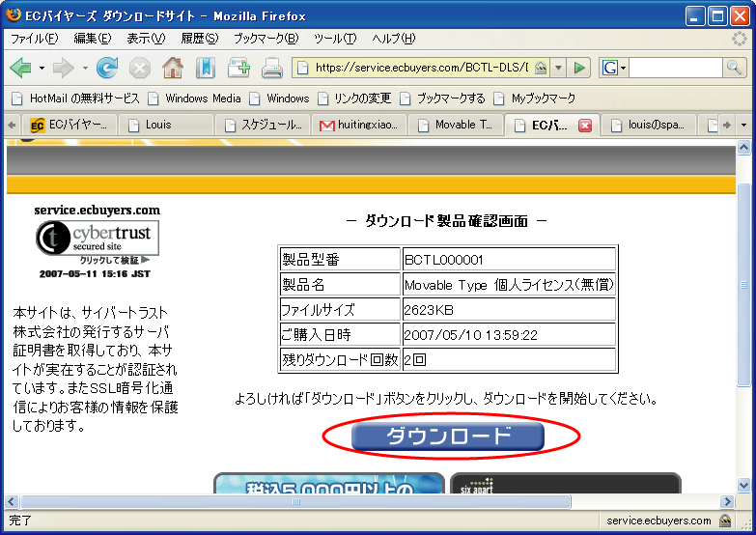Image resolution: width=756 pixels, height=535 pixels.
Task: Open the forward history dropdown arrow
Action: [85, 68]
